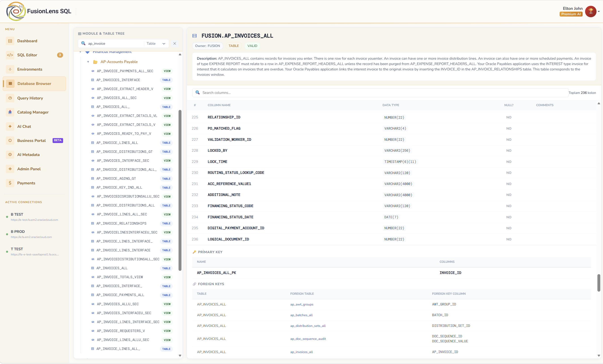Click the SQL Editor code icon
603x364 pixels.
click(10, 55)
